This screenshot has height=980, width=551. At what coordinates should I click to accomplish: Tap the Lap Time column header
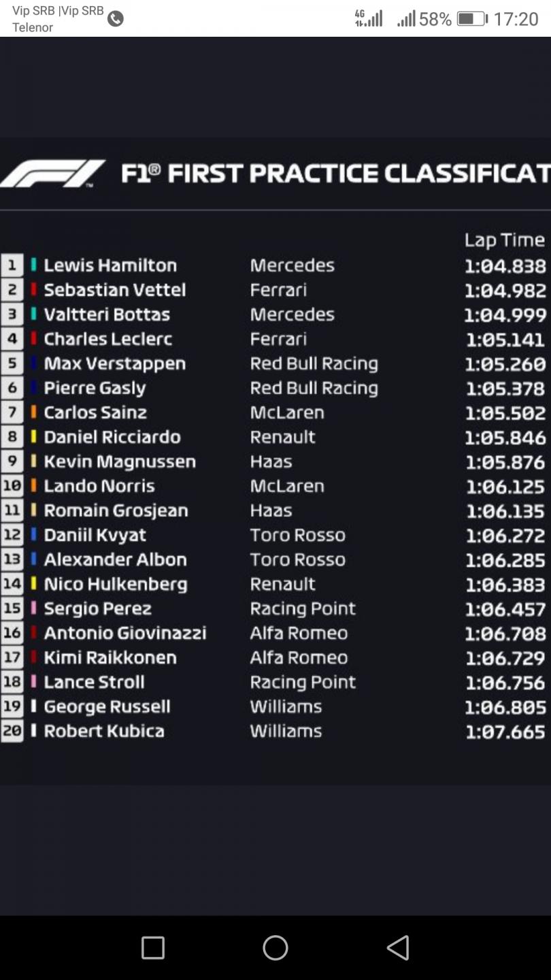pyautogui.click(x=505, y=240)
